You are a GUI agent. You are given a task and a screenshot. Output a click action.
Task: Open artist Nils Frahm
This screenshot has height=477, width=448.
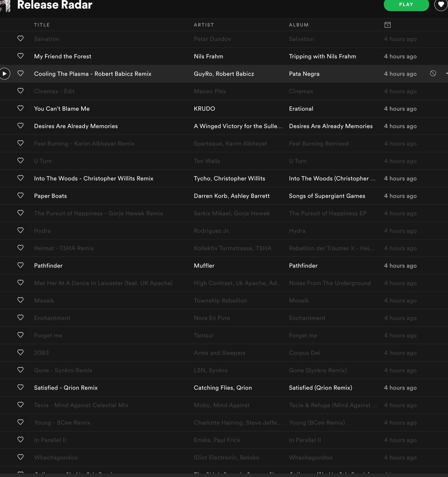208,56
